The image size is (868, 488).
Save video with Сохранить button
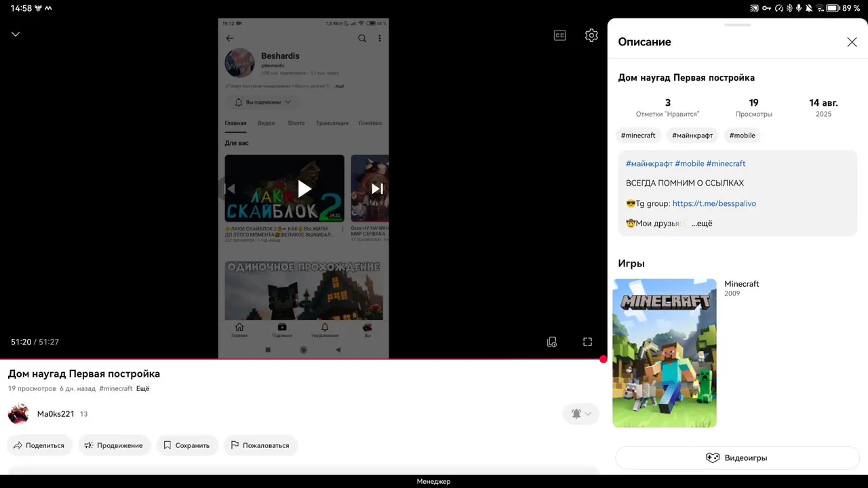coord(187,445)
